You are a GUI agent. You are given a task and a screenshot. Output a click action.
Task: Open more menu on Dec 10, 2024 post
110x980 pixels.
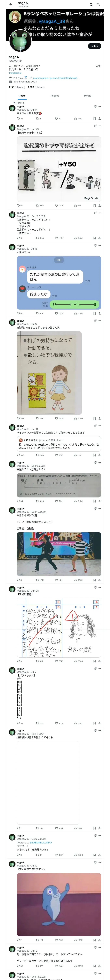pos(100,509)
